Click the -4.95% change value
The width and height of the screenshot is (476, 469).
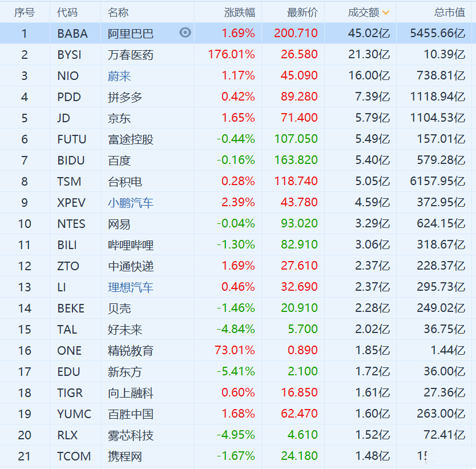pyautogui.click(x=236, y=434)
